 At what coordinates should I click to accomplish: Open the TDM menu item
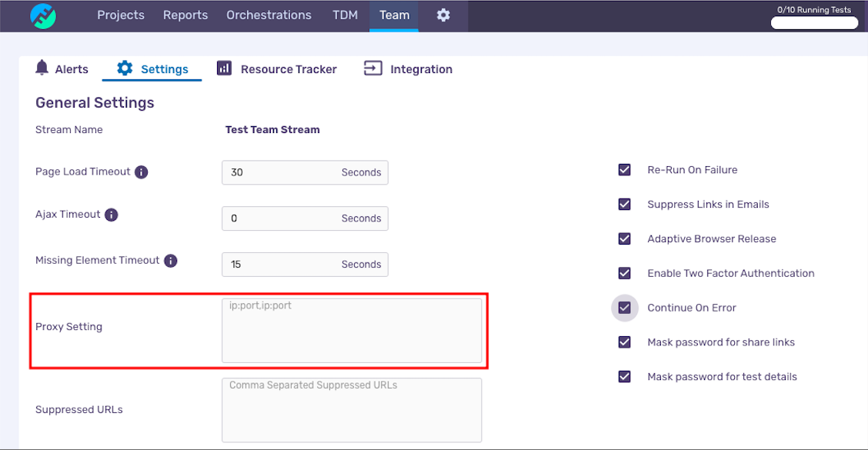[x=345, y=15]
